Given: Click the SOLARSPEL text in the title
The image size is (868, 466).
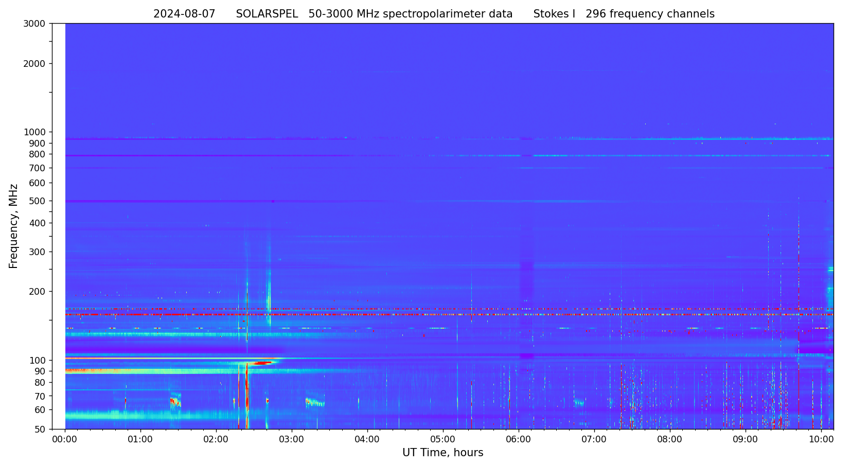Looking at the screenshot, I should click(x=267, y=14).
